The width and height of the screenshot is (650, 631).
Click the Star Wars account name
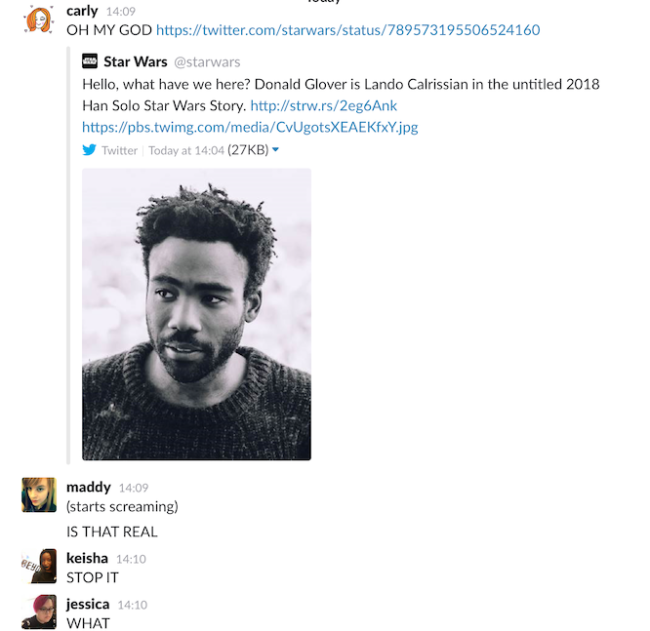point(135,62)
